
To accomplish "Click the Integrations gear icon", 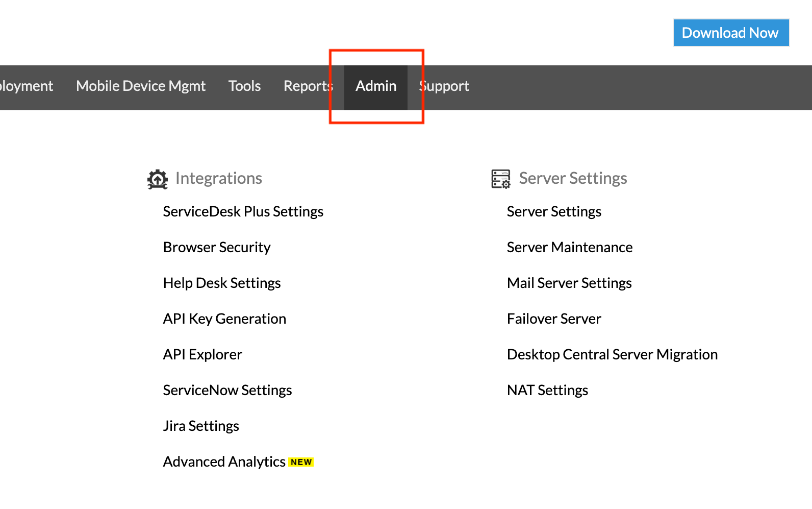I will point(158,179).
